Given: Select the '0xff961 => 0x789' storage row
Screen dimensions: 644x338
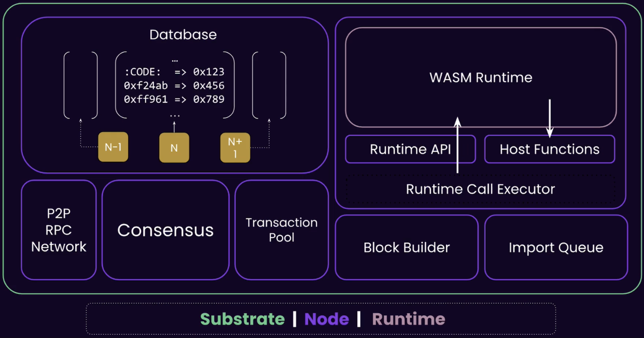Looking at the screenshot, I should [174, 99].
